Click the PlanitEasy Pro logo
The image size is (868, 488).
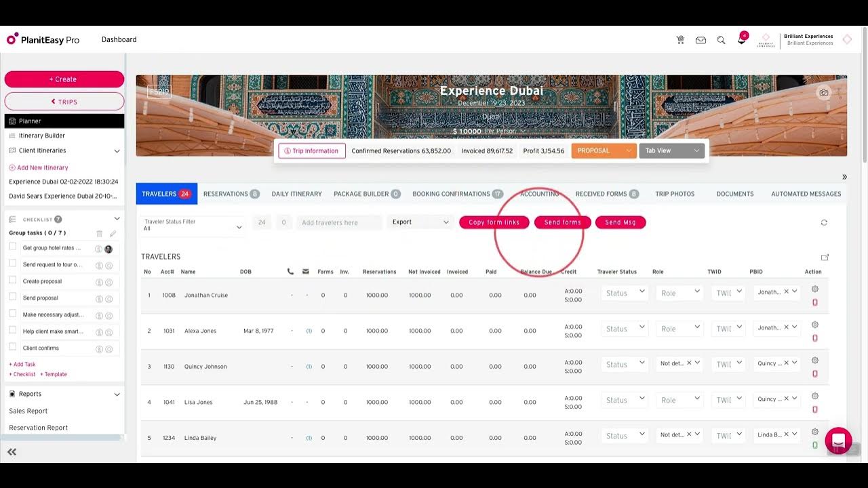[43, 40]
